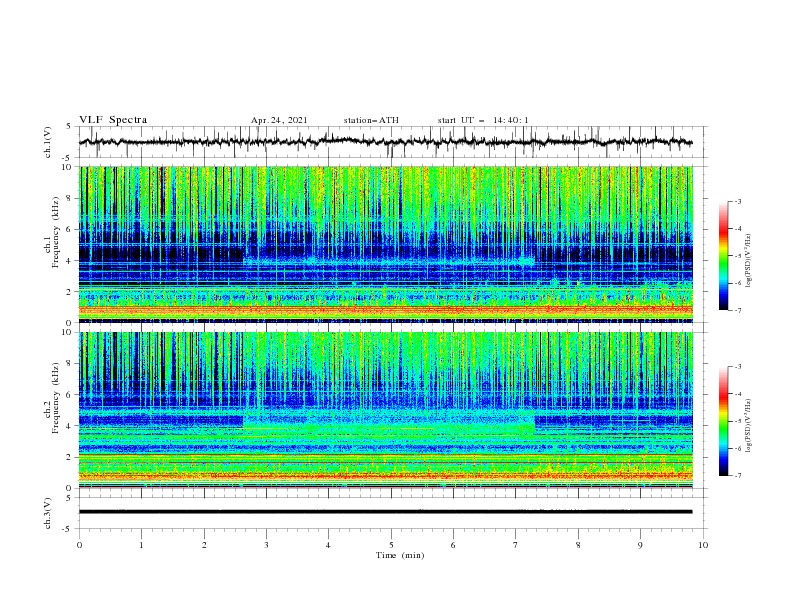Viewport: 792px width, 612px height.
Task: Click time axis tick label "9"
Action: coord(640,545)
